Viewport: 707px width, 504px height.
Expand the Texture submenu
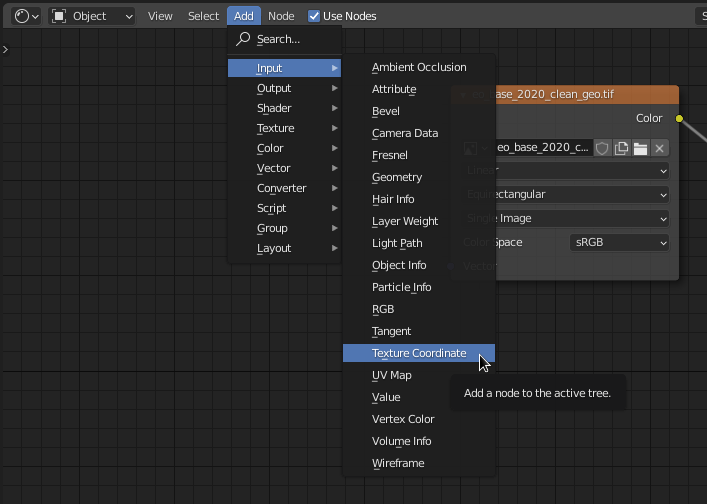coord(285,128)
